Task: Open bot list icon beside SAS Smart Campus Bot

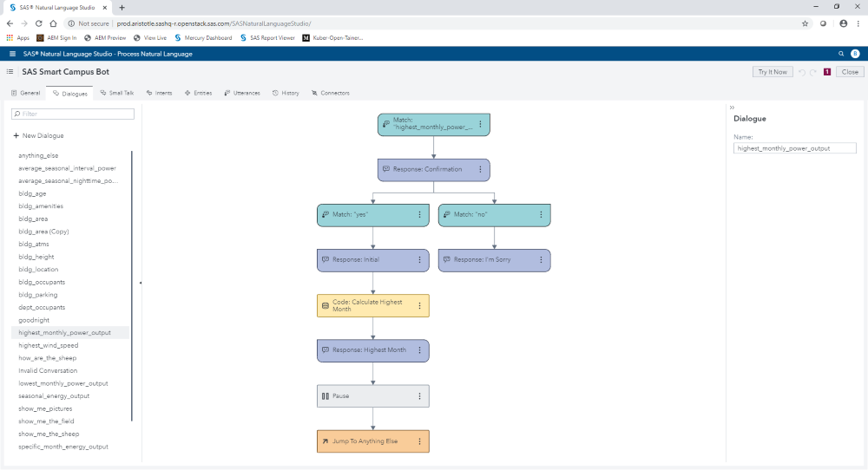Action: pos(10,72)
